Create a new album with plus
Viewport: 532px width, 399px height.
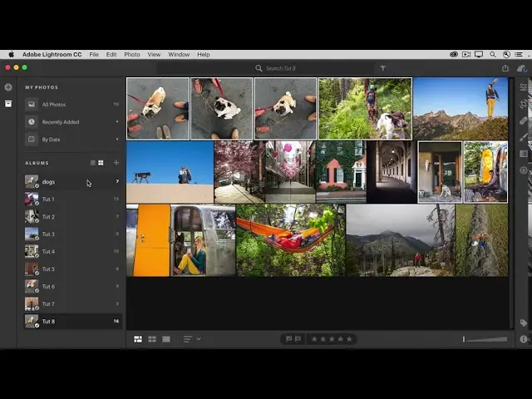click(116, 163)
